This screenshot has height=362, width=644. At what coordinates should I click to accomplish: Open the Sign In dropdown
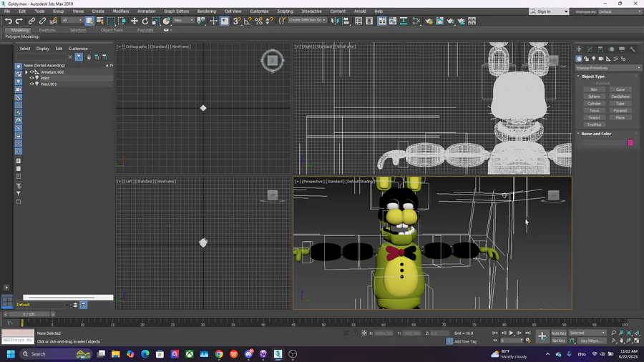coord(549,11)
